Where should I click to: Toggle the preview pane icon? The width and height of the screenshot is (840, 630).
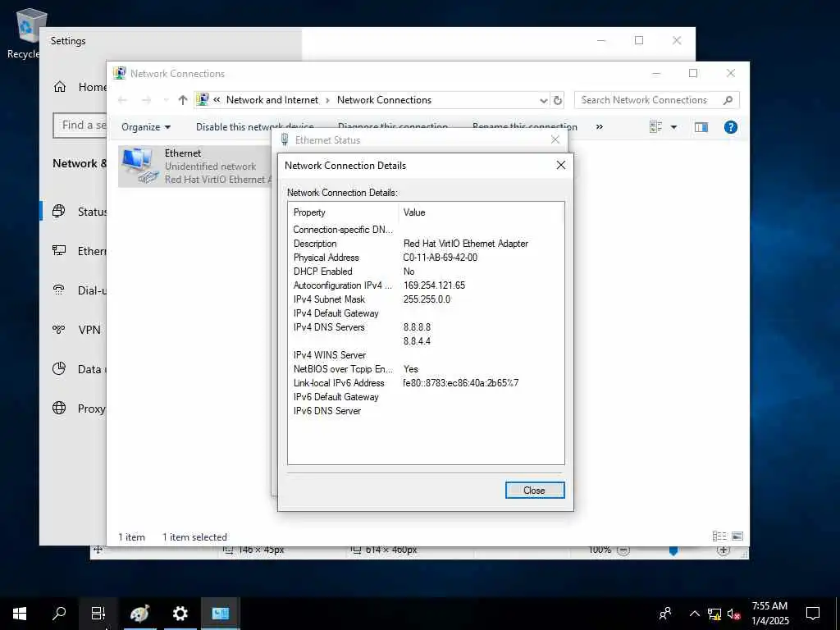701,127
